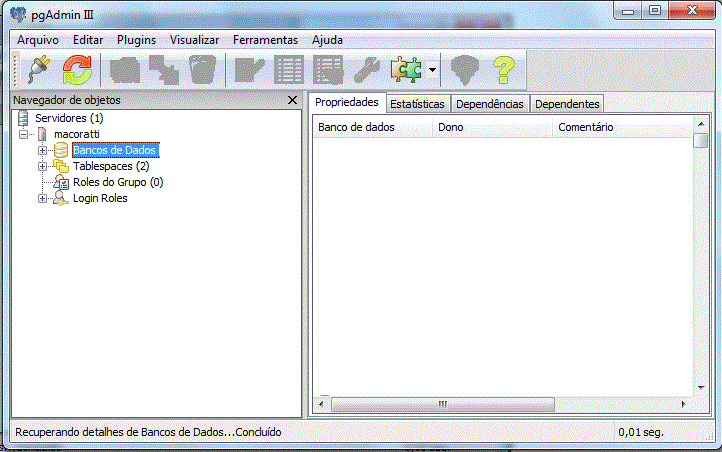Screen dimensions: 722x452
Task: Sort by the Banco de dados column header
Action: point(373,127)
